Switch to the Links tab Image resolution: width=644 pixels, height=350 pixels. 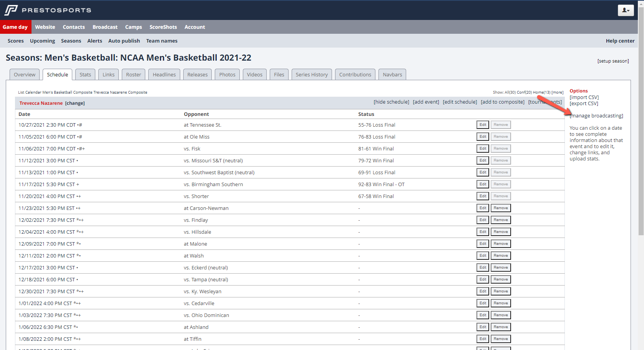coord(108,74)
